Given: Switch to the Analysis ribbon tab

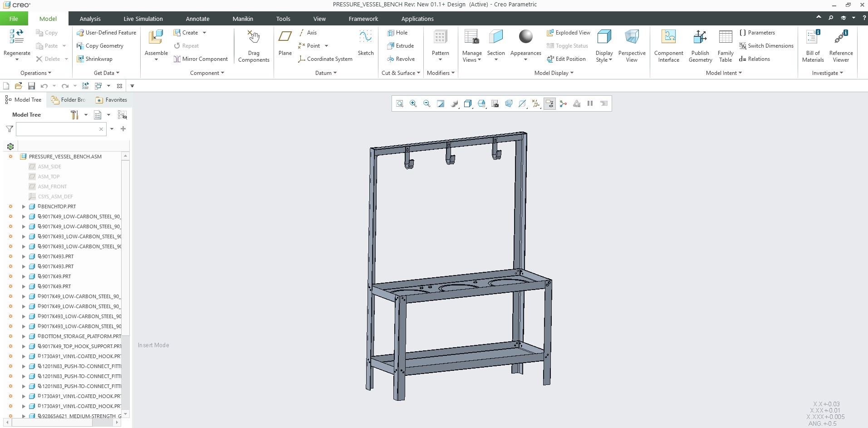Looking at the screenshot, I should (90, 19).
